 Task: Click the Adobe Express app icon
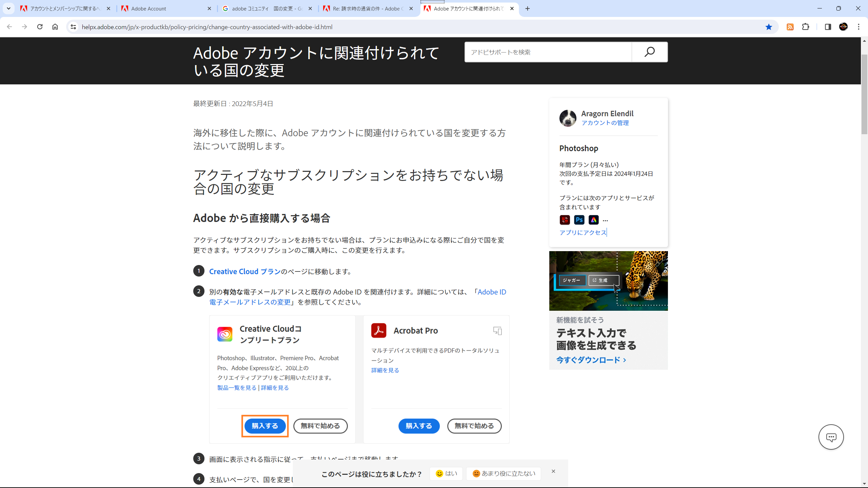pos(594,220)
